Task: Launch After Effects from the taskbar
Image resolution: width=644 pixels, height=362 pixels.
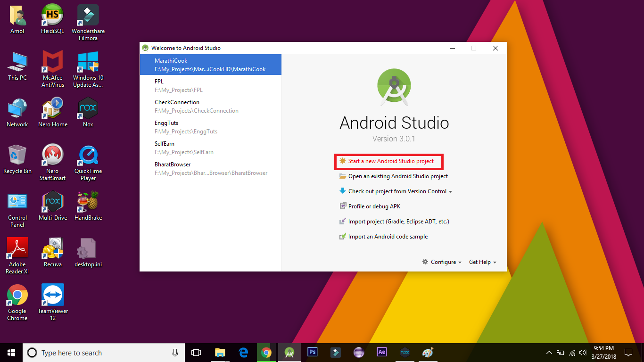Action: pos(382,353)
